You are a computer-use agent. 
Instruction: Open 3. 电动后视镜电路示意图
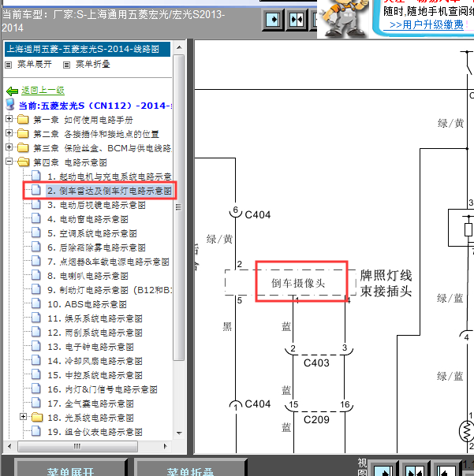(97, 205)
